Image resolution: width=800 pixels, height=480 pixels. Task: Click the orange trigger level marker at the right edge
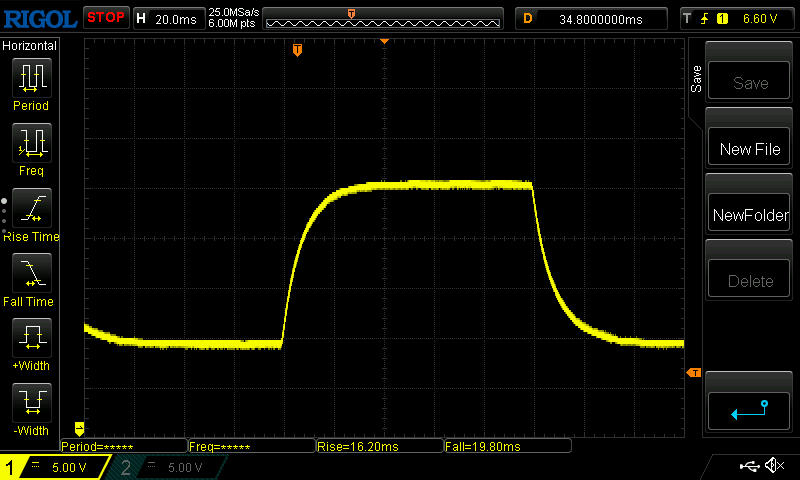(x=694, y=373)
